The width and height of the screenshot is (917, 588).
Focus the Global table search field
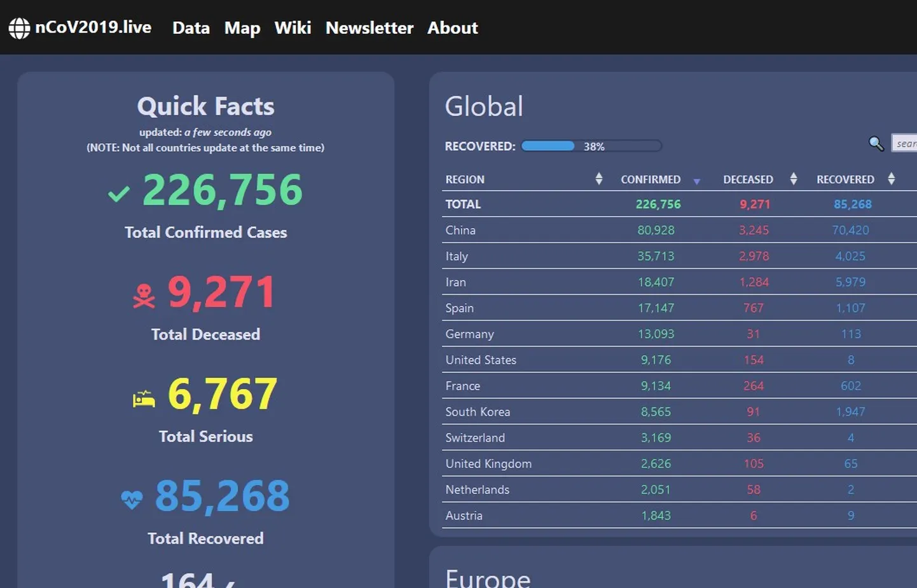[904, 144]
